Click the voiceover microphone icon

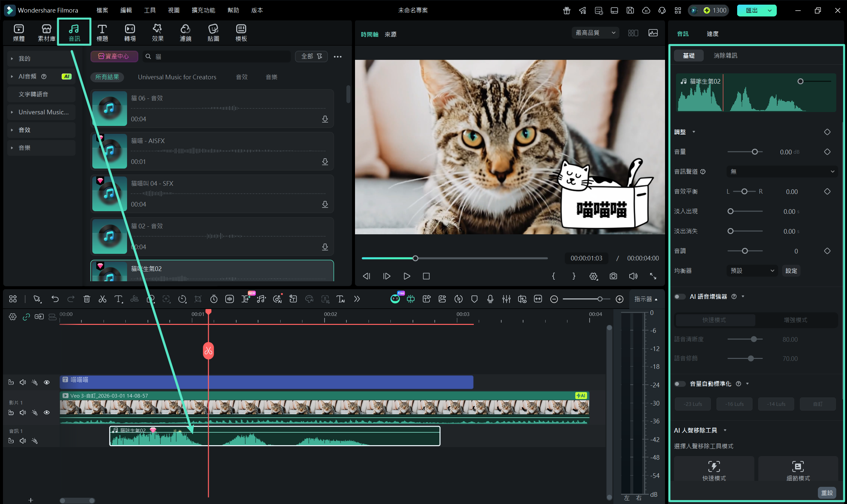[490, 299]
